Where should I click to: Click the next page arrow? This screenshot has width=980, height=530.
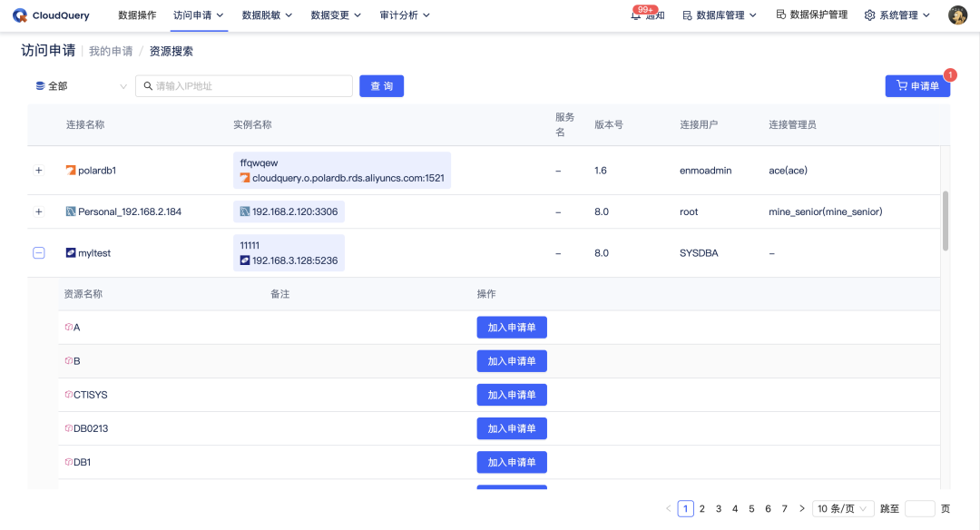click(x=802, y=509)
